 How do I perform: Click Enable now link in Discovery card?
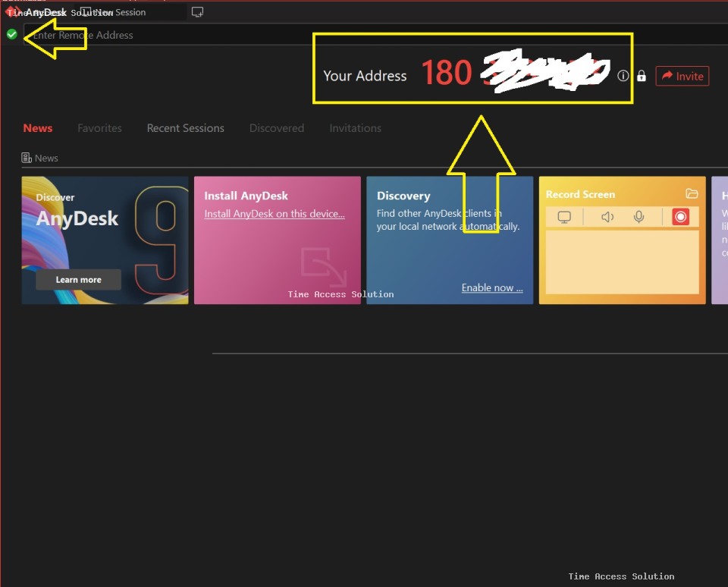492,288
